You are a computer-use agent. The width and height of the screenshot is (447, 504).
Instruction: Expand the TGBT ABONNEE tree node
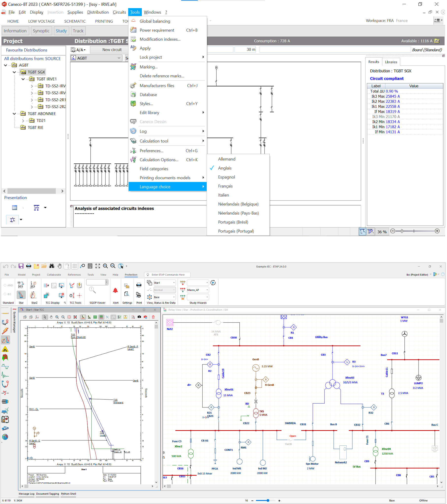tap(14, 114)
